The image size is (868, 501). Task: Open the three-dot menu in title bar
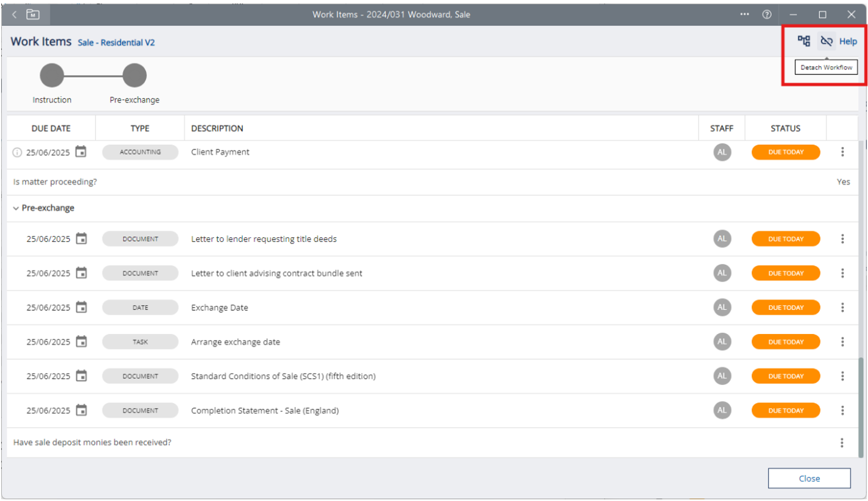click(744, 14)
